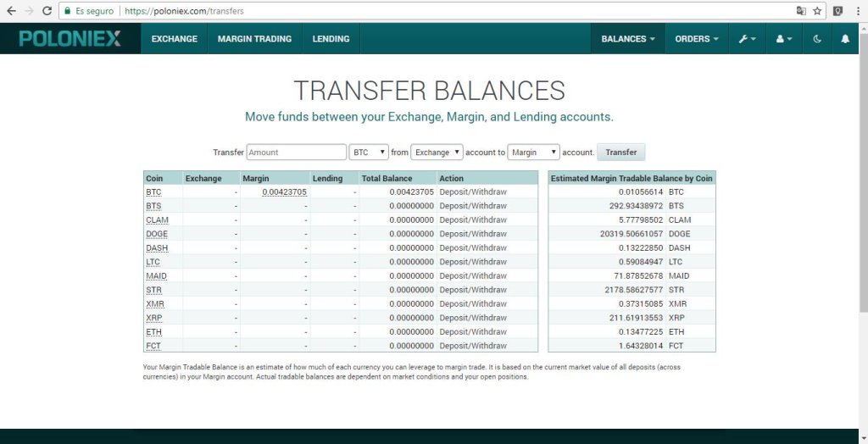The width and height of the screenshot is (868, 444).
Task: Click the Poloniex logo
Action: tap(70, 38)
